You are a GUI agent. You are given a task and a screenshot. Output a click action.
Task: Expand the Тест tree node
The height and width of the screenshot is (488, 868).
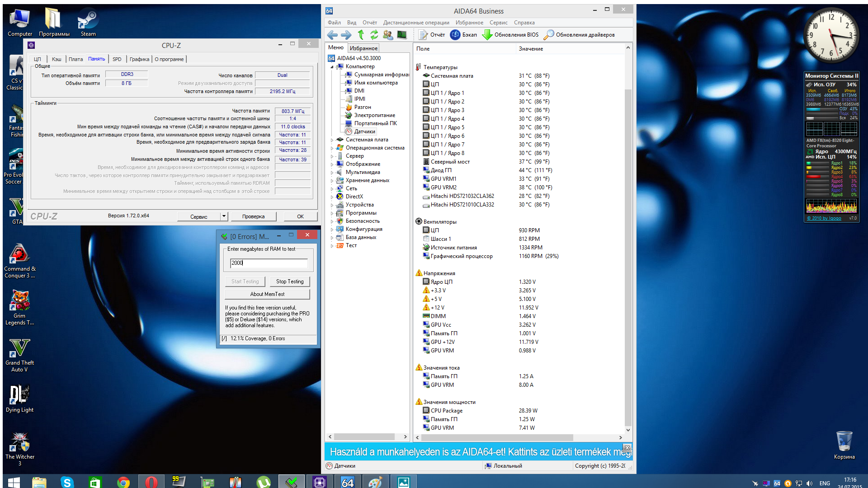coord(332,246)
